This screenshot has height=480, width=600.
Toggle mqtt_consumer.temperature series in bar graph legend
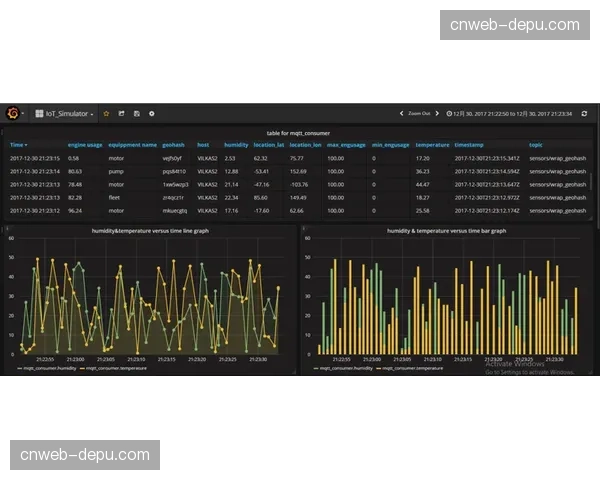(411, 368)
